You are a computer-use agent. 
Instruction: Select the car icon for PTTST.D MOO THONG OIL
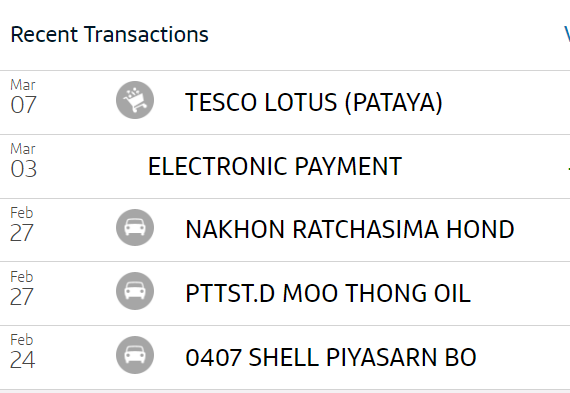135,291
